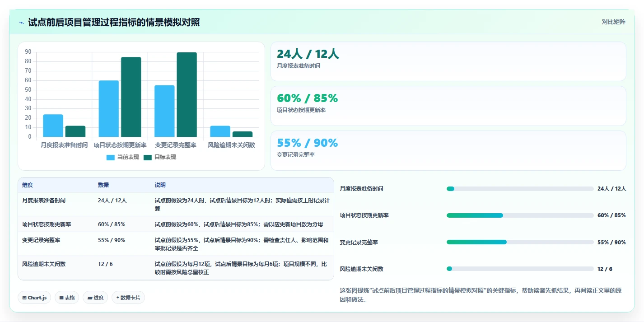Click the lightning icon beside the title
Image resolution: width=644 pixels, height=322 pixels.
22,23
